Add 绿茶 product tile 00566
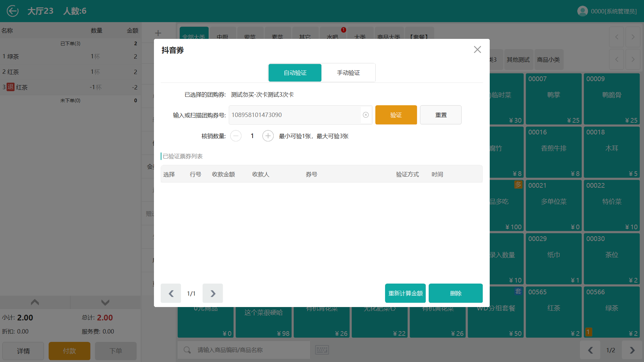 tap(612, 312)
